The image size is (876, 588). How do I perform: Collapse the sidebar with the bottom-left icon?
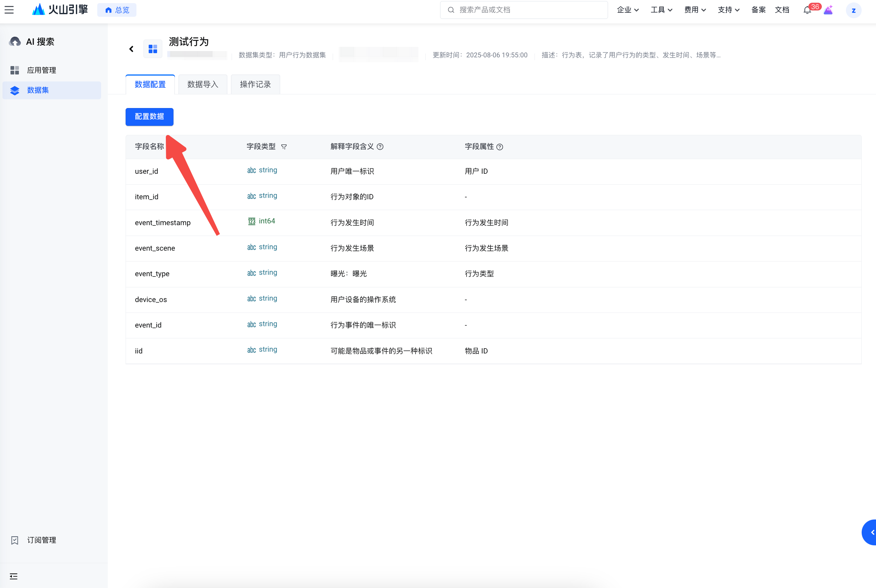click(x=14, y=576)
